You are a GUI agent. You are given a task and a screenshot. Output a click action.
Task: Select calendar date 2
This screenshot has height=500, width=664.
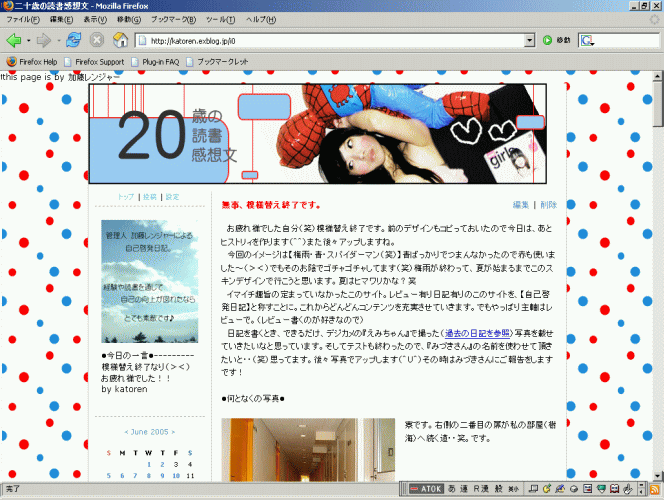tap(162, 464)
